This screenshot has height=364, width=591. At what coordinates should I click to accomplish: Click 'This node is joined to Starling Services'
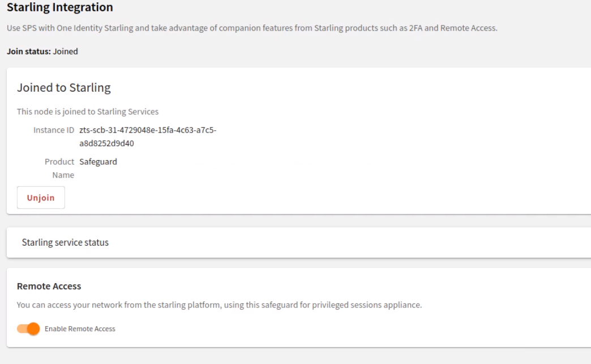coord(88,112)
